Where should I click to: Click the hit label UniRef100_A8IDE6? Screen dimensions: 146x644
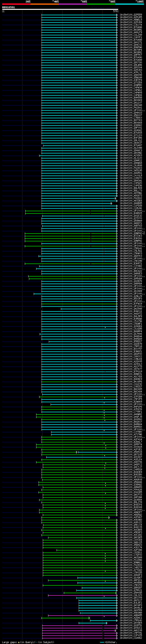pos(131,201)
